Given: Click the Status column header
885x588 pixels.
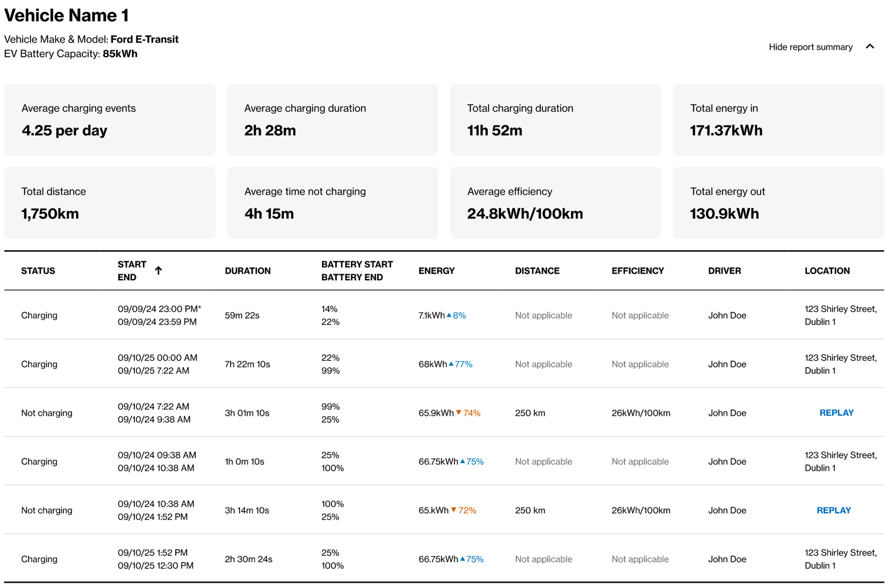Looking at the screenshot, I should [38, 271].
